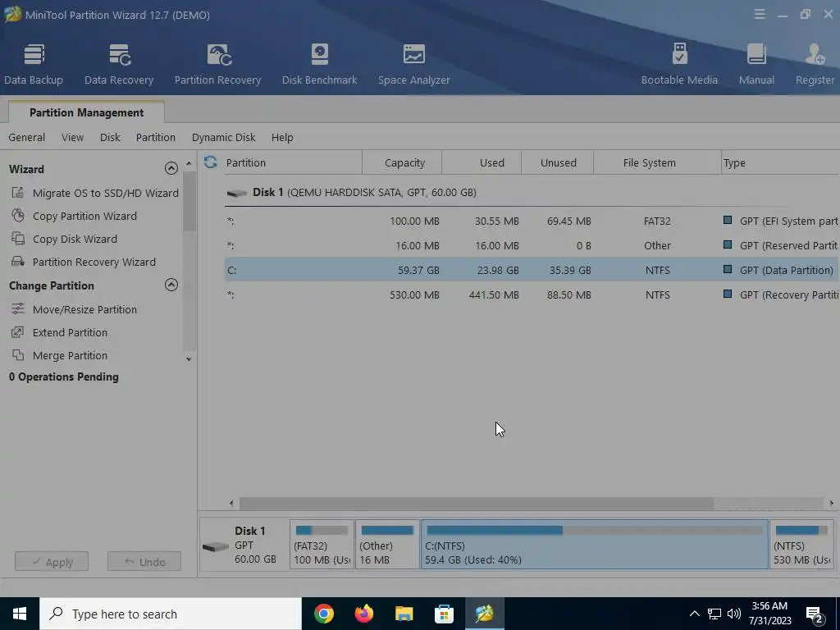The image size is (840, 630).
Task: Select the C: 59.37 GB partition row
Action: pyautogui.click(x=532, y=270)
